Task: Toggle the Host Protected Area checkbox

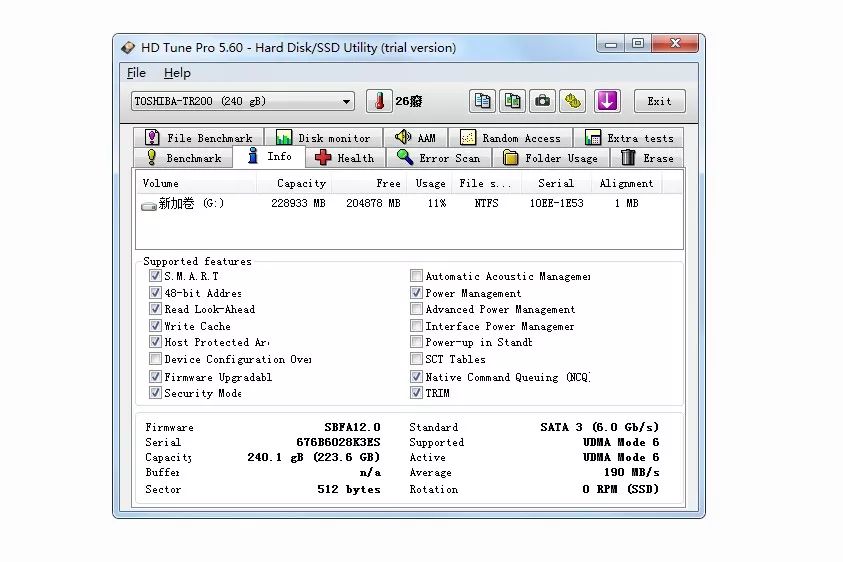Action: tap(155, 342)
